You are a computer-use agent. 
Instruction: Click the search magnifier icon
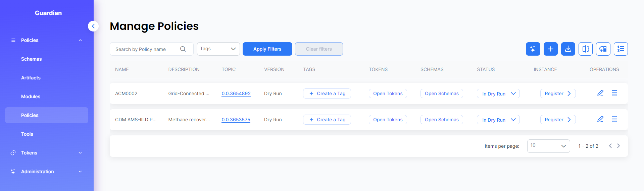click(183, 49)
